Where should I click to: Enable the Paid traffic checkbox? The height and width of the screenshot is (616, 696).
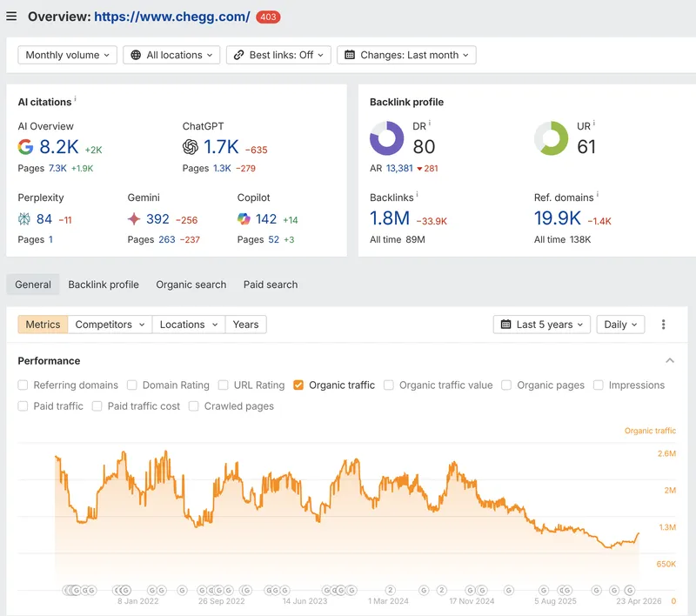coord(23,406)
